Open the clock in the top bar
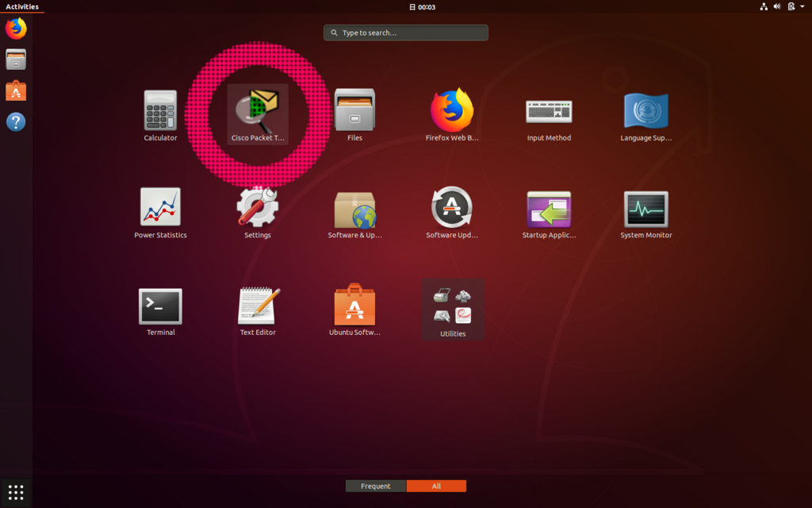 pos(422,6)
